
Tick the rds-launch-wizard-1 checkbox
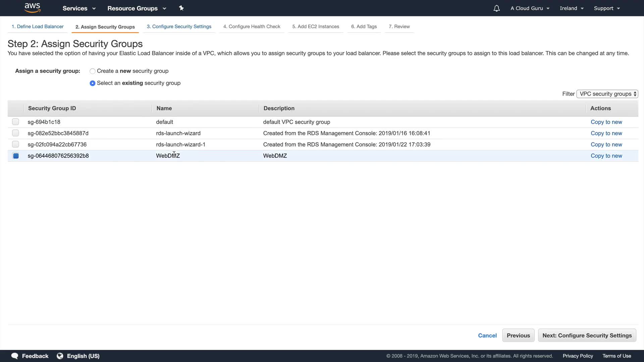(x=15, y=144)
